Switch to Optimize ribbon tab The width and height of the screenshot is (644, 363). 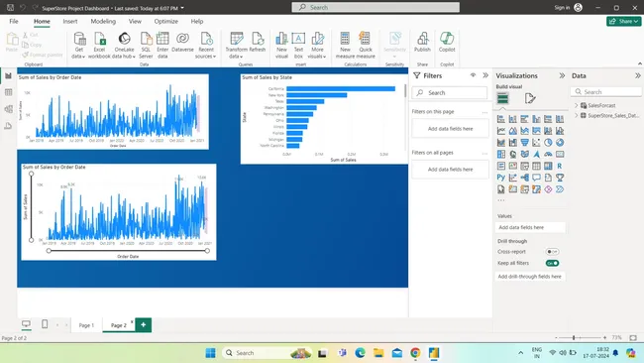pyautogui.click(x=165, y=22)
